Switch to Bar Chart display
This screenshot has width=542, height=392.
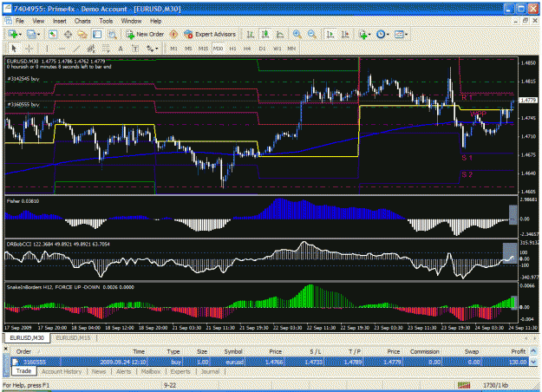(251, 34)
